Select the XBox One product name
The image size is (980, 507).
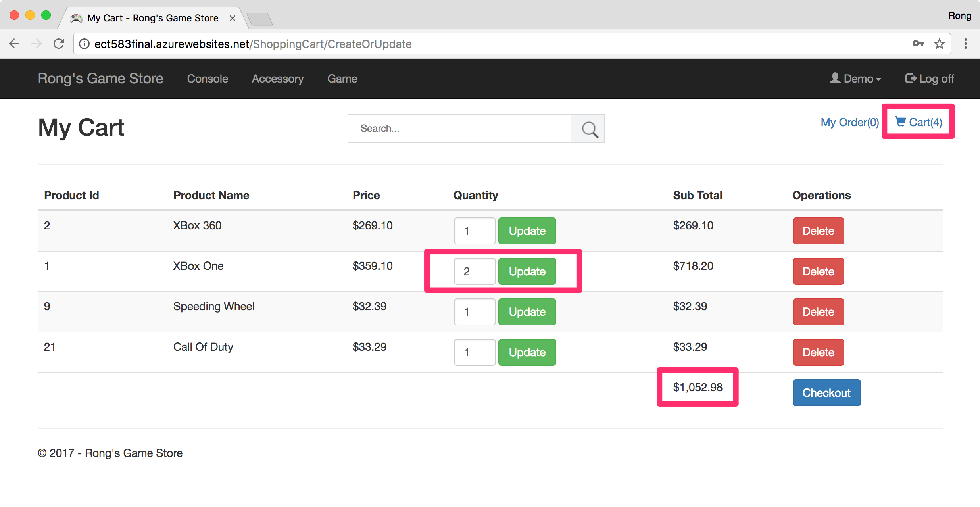tap(198, 266)
